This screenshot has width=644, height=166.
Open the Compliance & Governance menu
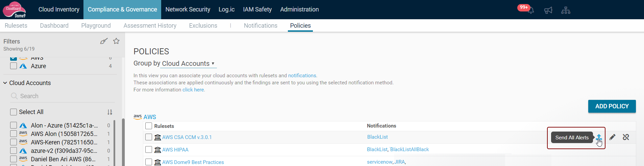(122, 9)
